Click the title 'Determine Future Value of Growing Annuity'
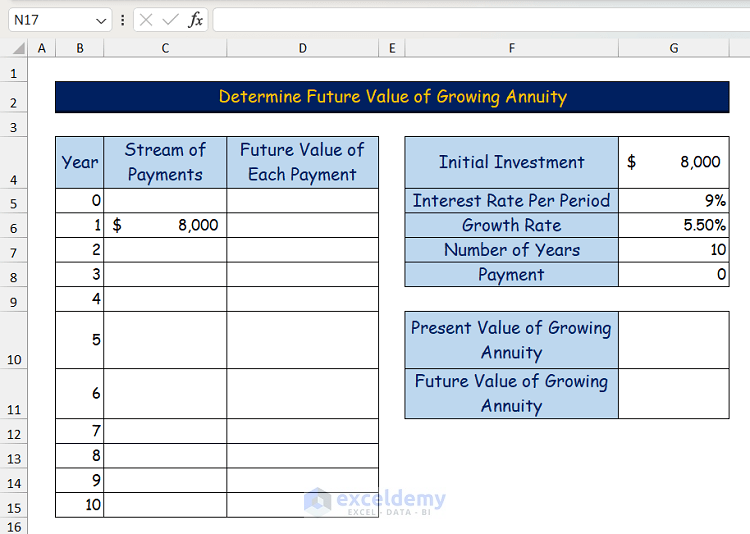 click(x=392, y=97)
